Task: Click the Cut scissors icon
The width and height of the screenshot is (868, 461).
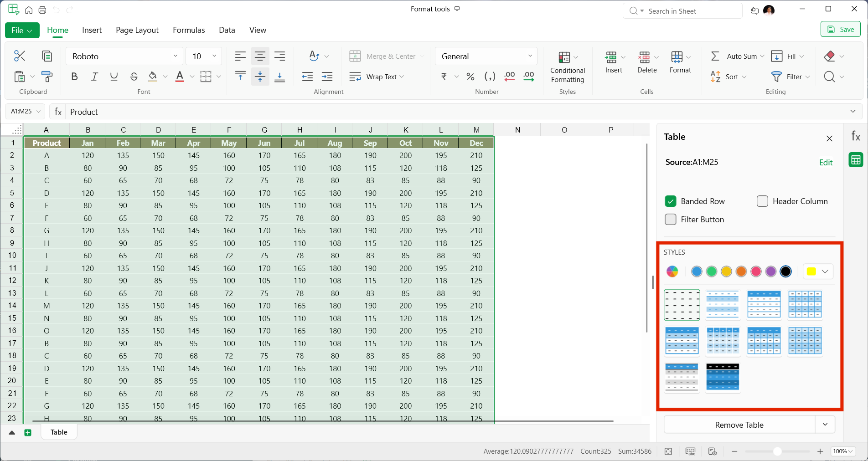Action: click(20, 56)
